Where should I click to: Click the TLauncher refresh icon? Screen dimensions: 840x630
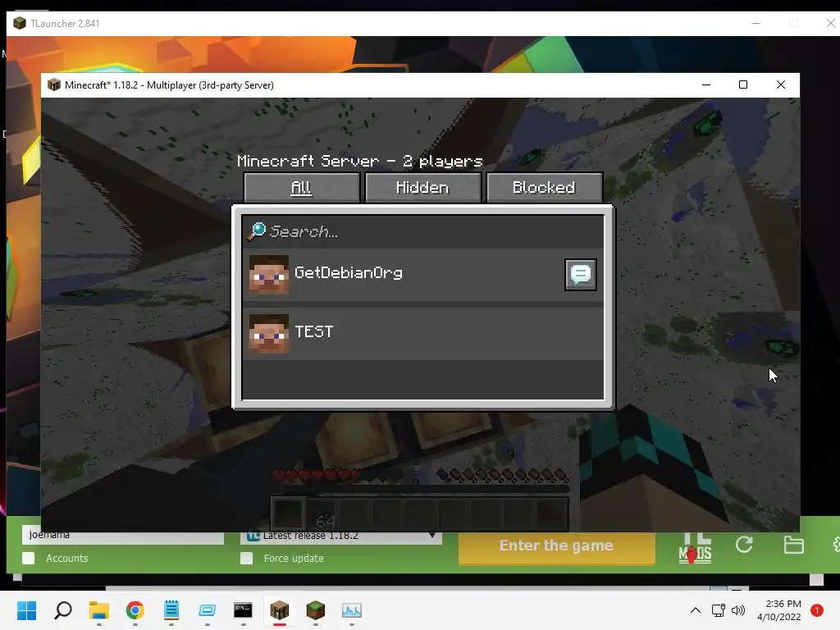[x=744, y=546]
